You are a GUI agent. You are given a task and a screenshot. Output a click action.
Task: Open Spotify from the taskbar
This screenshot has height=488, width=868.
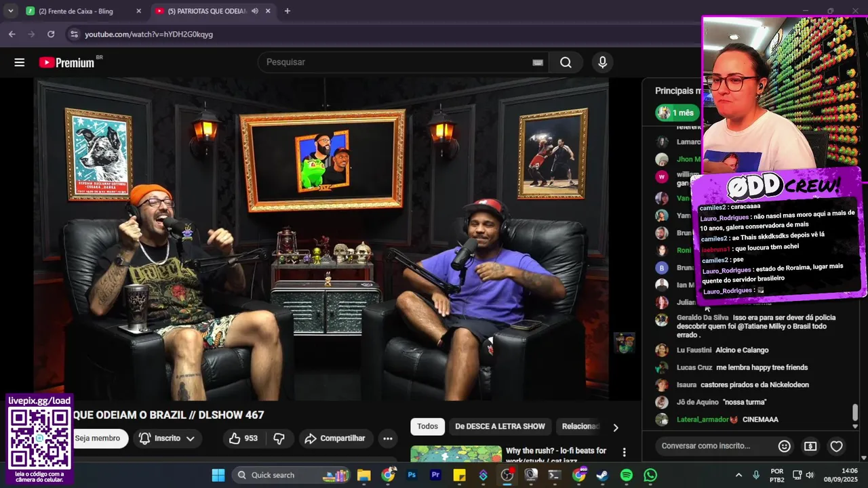click(627, 475)
